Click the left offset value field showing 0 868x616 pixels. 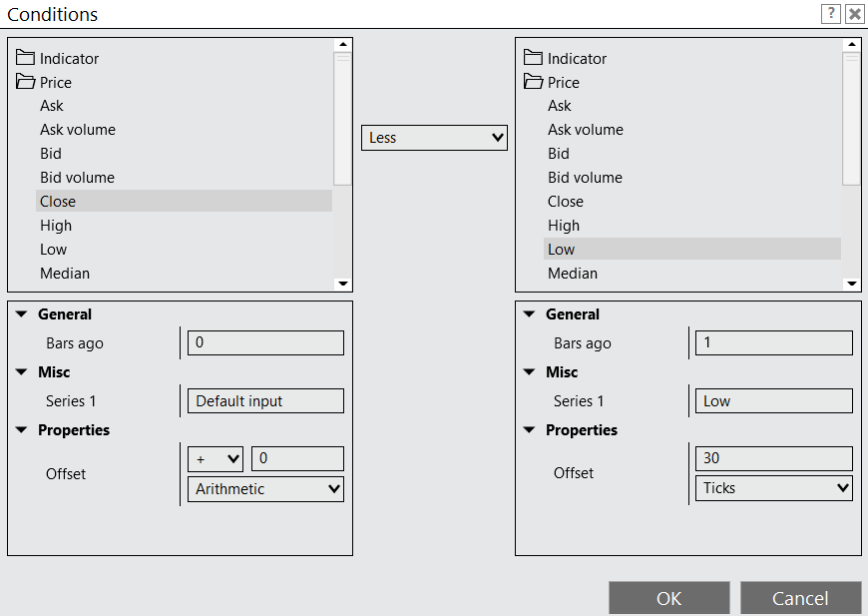pyautogui.click(x=298, y=458)
